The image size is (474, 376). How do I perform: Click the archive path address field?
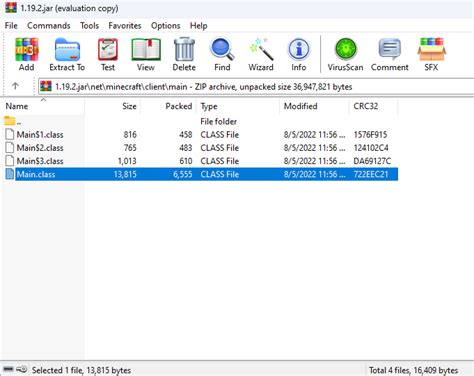coord(256,87)
